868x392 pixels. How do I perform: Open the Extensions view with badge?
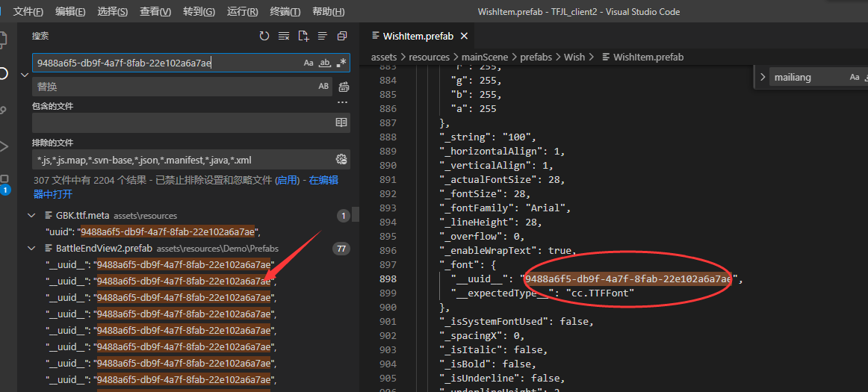coord(4,184)
